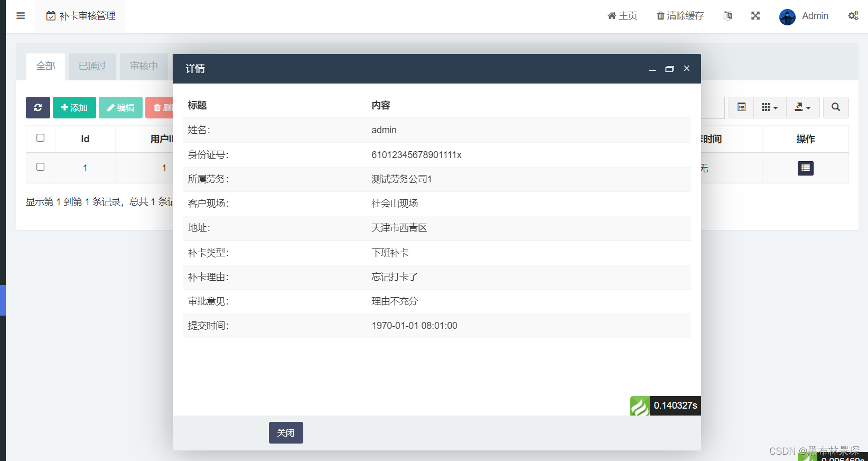The width and height of the screenshot is (868, 461).
Task: Click the refresh table button
Action: pos(38,107)
